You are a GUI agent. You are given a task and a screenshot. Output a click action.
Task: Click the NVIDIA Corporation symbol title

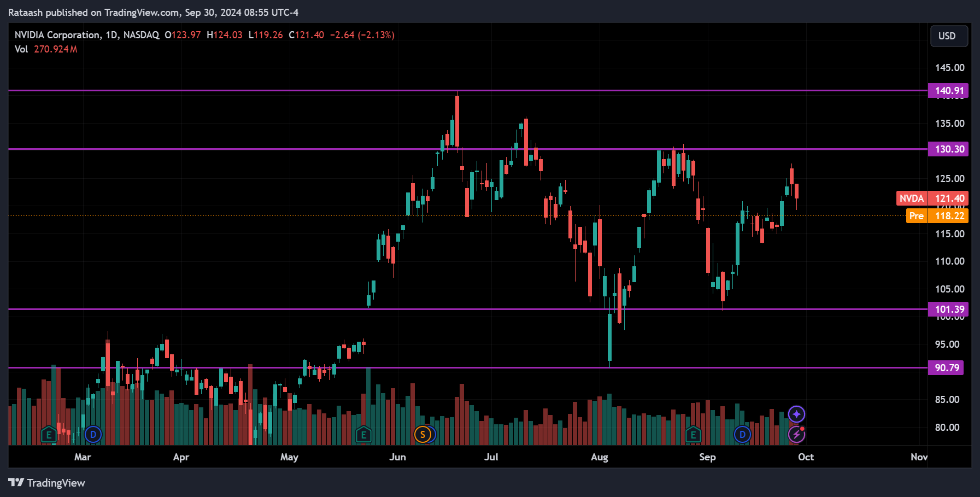click(57, 35)
